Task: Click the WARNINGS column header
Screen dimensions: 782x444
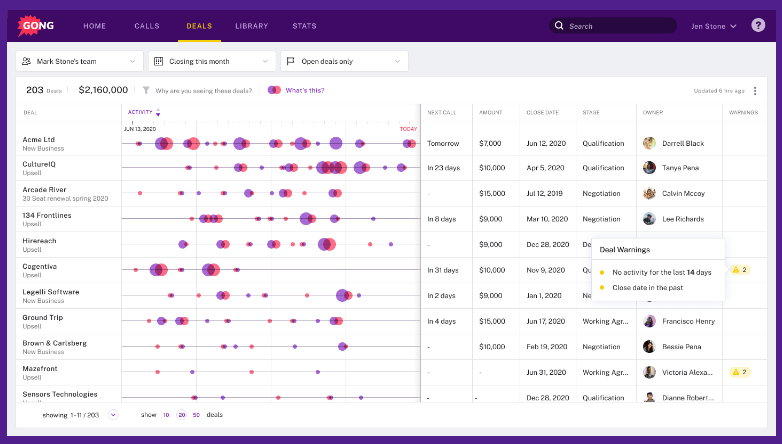Action: (743, 113)
